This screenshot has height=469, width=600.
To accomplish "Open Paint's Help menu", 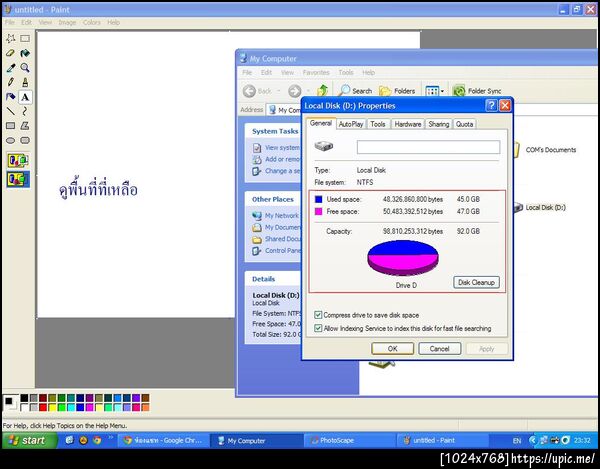I will tap(114, 23).
